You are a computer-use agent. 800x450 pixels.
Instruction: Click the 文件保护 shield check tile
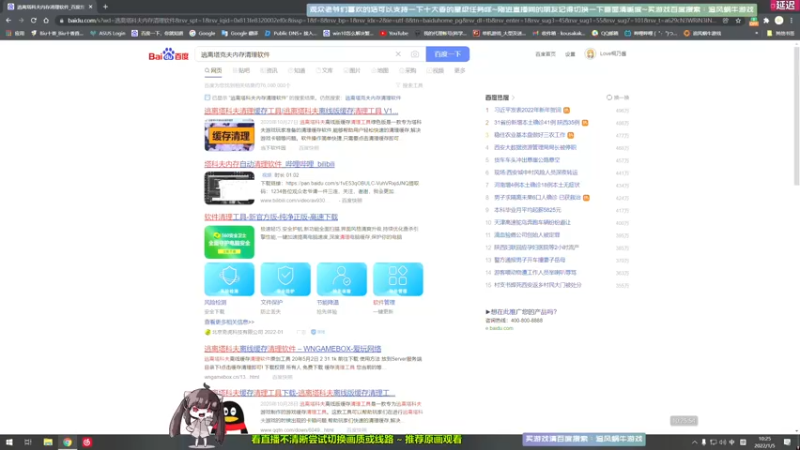tap(285, 279)
